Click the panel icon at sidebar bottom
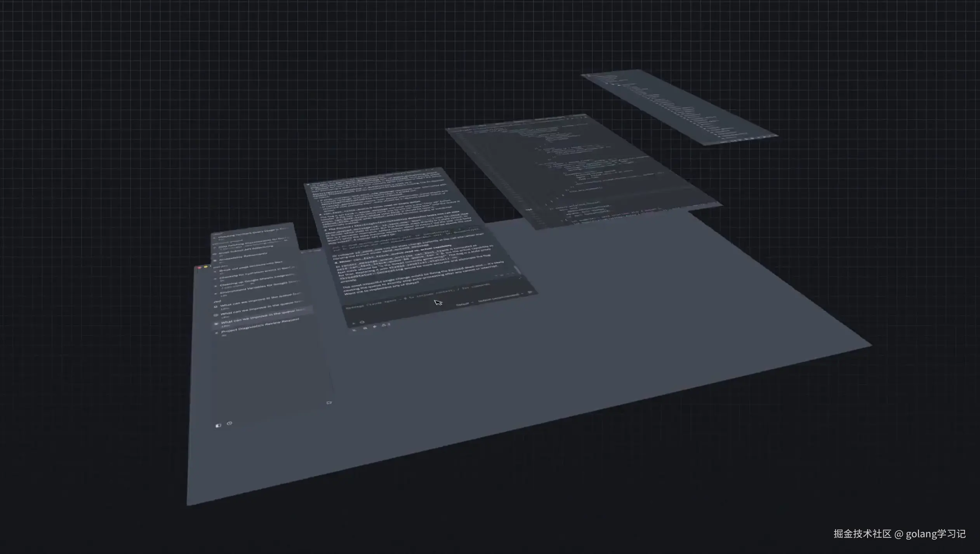 218,426
